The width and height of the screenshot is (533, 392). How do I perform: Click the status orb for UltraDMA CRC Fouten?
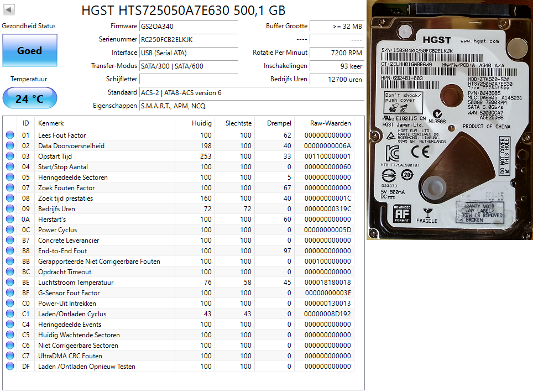(10, 356)
